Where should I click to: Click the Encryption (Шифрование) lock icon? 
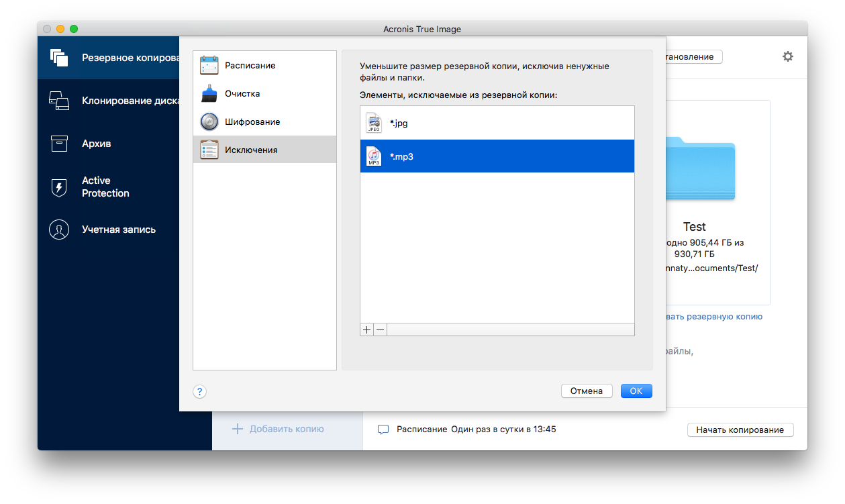click(209, 122)
